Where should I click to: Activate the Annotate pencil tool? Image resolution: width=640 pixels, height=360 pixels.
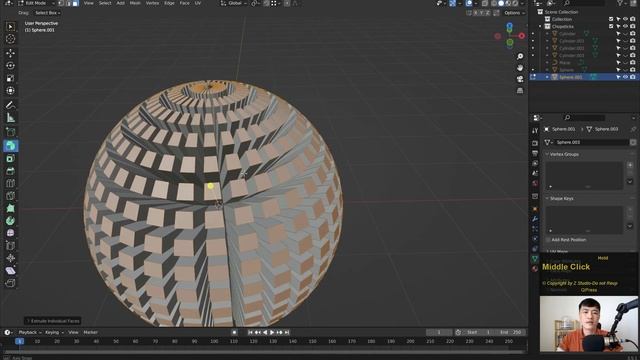click(11, 105)
